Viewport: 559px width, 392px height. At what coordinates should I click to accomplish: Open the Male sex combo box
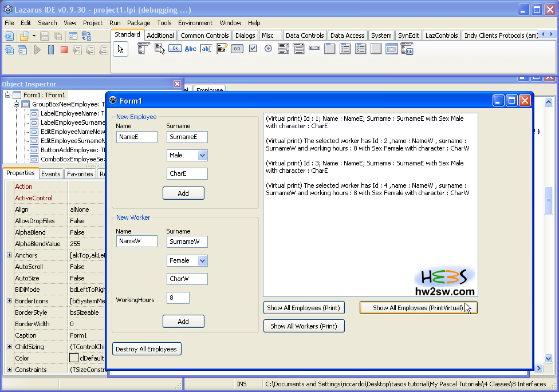pyautogui.click(x=203, y=156)
